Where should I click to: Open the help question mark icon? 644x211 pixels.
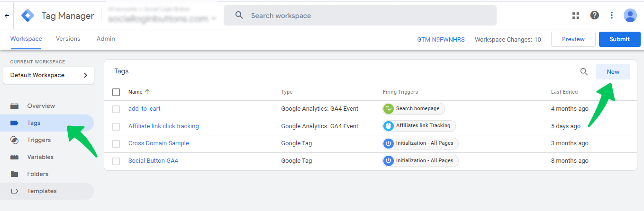[594, 16]
